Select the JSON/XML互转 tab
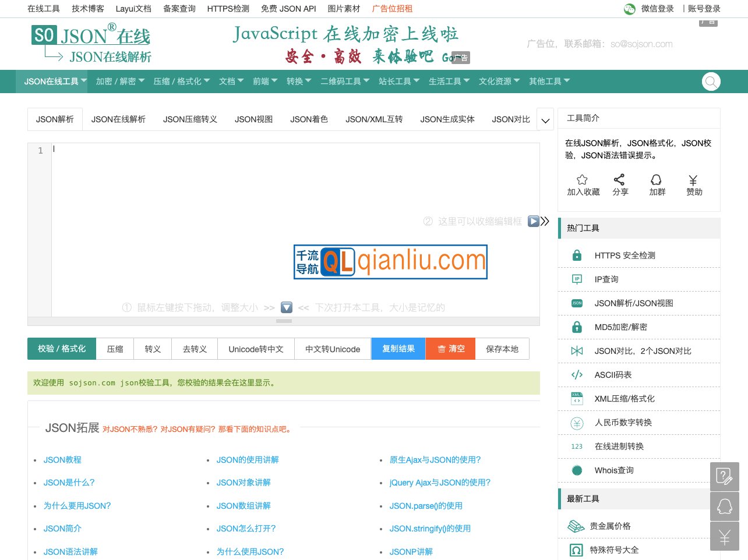The width and height of the screenshot is (748, 560). 375,119
